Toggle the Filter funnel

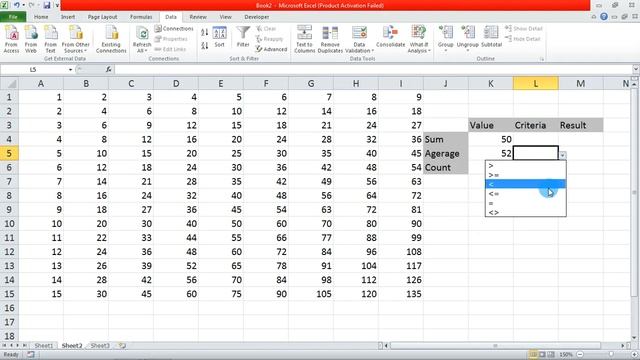tap(243, 37)
